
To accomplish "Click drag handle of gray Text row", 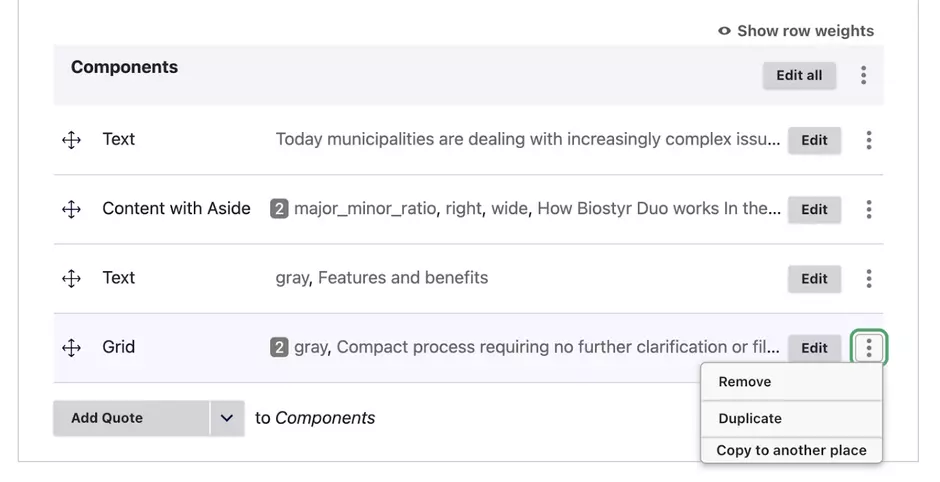I will click(x=71, y=278).
